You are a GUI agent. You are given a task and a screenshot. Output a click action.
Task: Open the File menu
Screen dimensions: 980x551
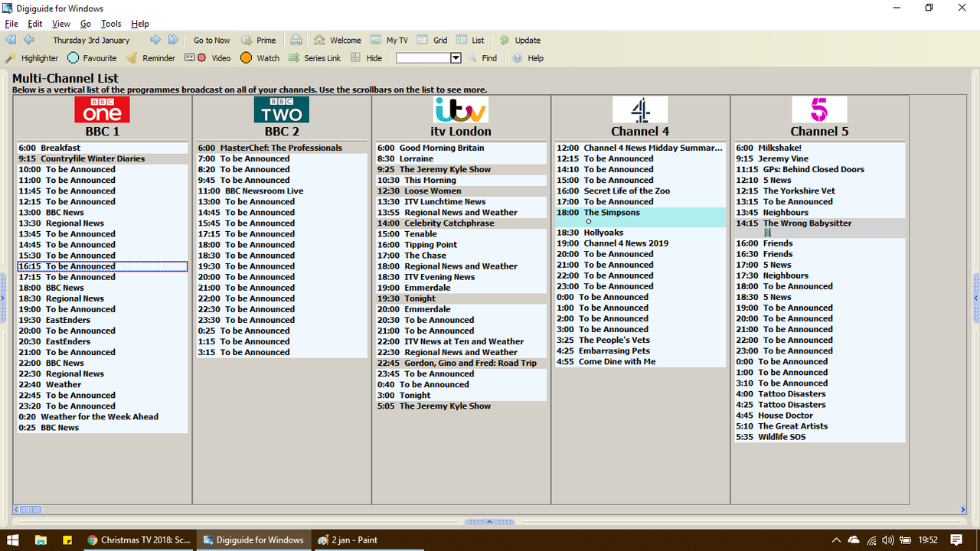[11, 24]
